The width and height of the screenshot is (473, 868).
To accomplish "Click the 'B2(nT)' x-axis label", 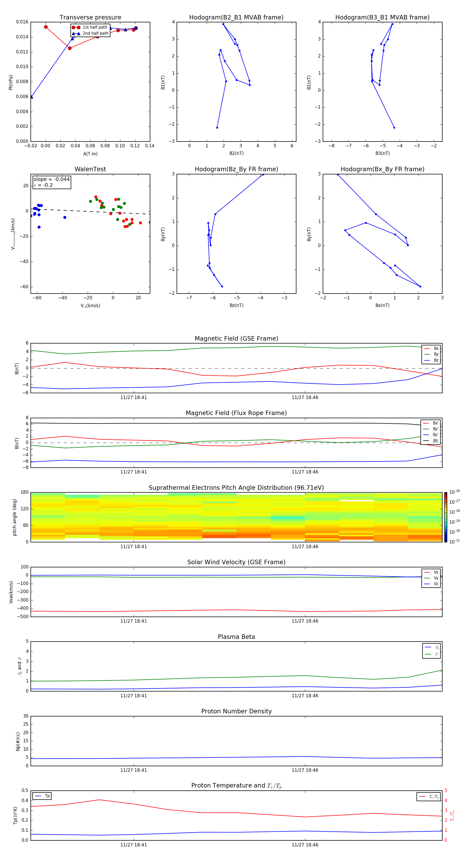I will [x=236, y=153].
